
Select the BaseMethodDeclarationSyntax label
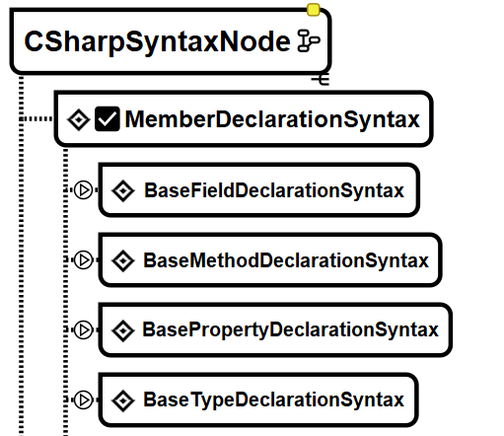286,260
